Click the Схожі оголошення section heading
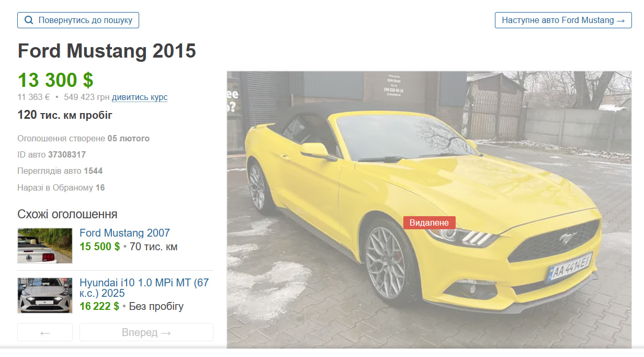644x357 pixels. tap(67, 214)
